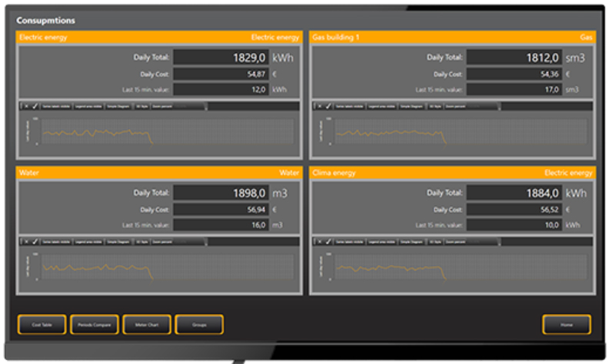The height and width of the screenshot is (364, 609).
Task: Expand toolbar overflow arrow in Gas building 1 chart
Action: [x=498, y=106]
